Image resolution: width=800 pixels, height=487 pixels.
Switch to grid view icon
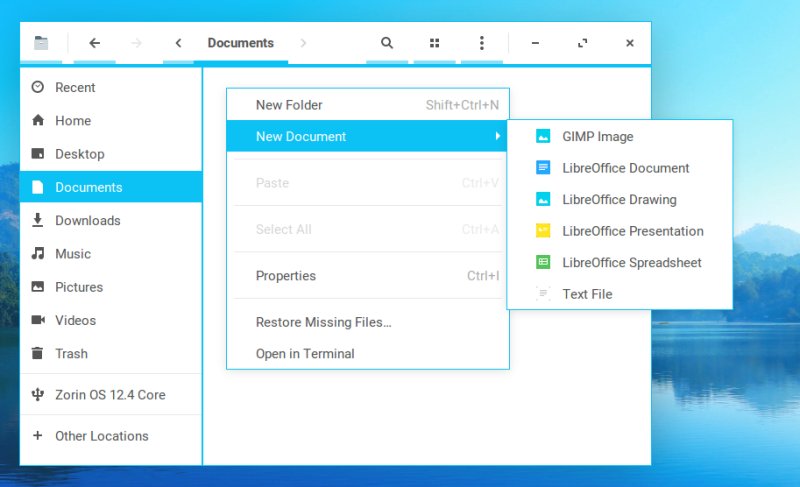click(434, 43)
